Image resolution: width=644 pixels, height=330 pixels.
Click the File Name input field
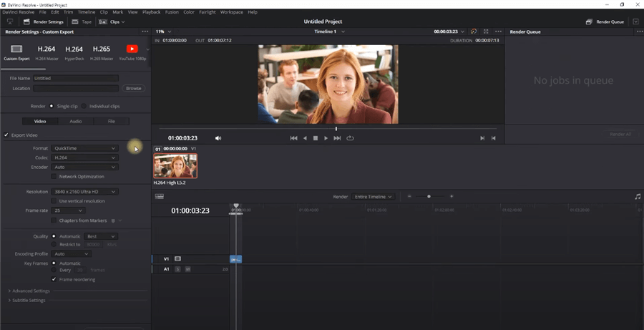[x=76, y=78]
